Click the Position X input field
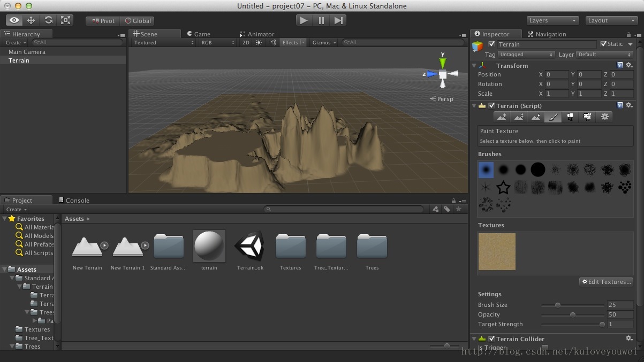 pyautogui.click(x=557, y=74)
